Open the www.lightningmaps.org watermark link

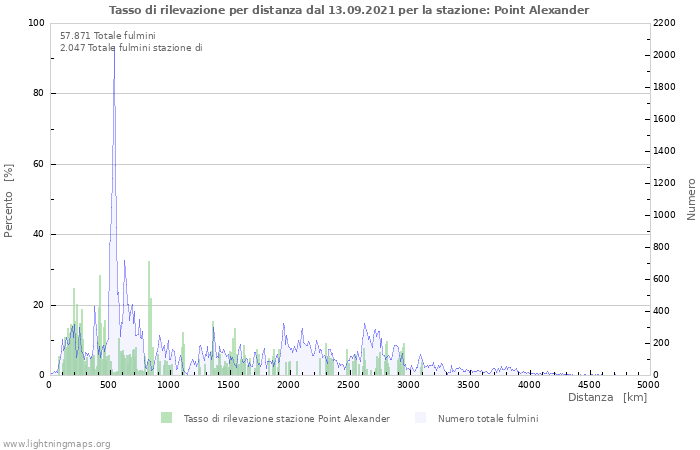[56, 443]
